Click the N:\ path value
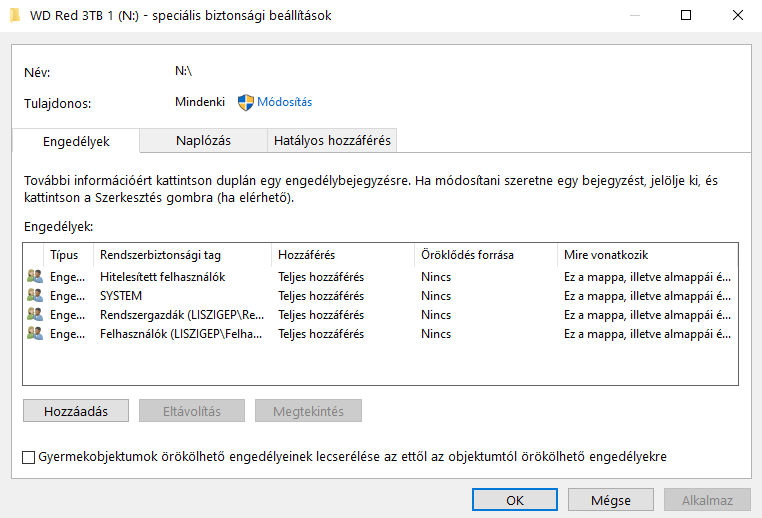Image resolution: width=762 pixels, height=518 pixels. (183, 71)
